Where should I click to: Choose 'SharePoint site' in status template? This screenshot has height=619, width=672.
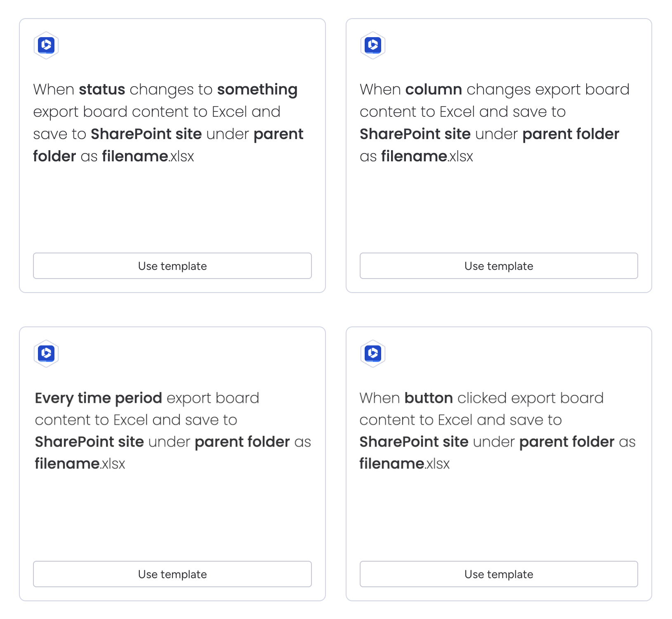(x=146, y=134)
